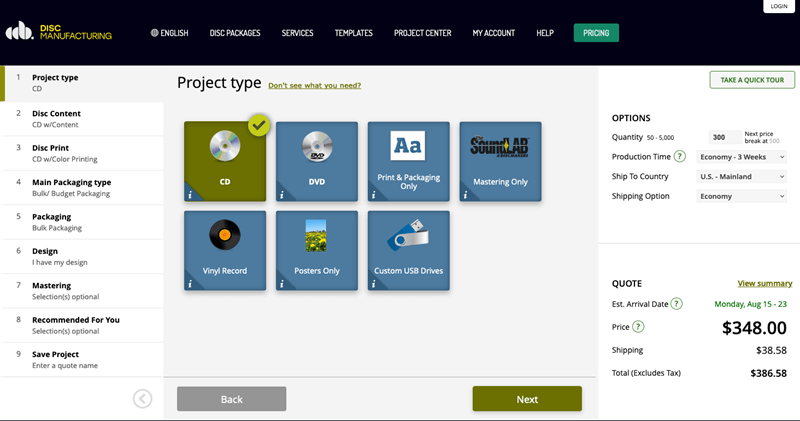
Task: Click the Quantity input field
Action: [723, 137]
